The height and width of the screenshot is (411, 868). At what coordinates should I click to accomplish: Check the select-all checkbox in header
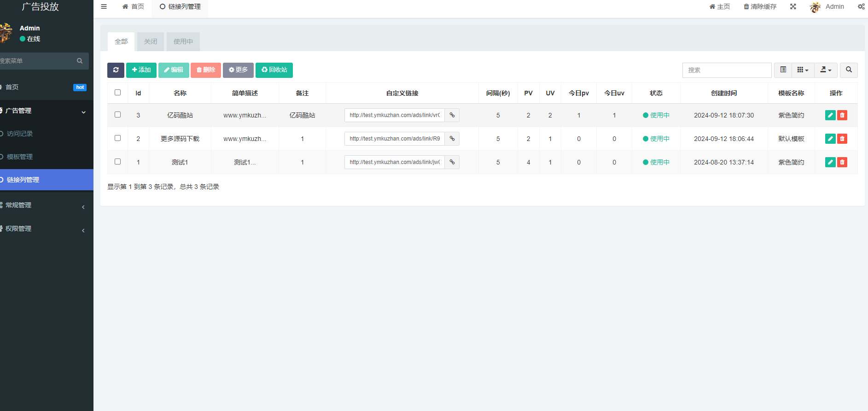118,93
